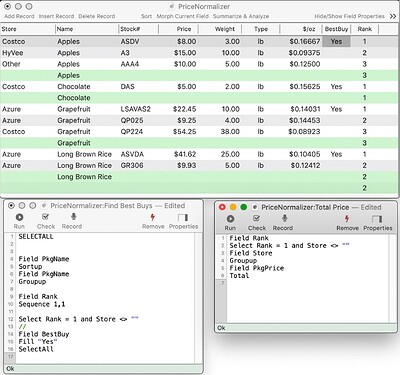Click Morph Current Field toolbar button
400x375 pixels.
[182, 16]
